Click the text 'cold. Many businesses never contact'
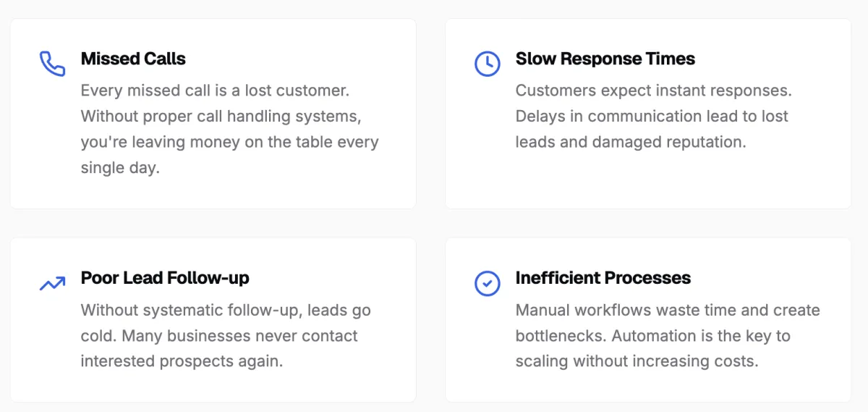 [x=219, y=336]
